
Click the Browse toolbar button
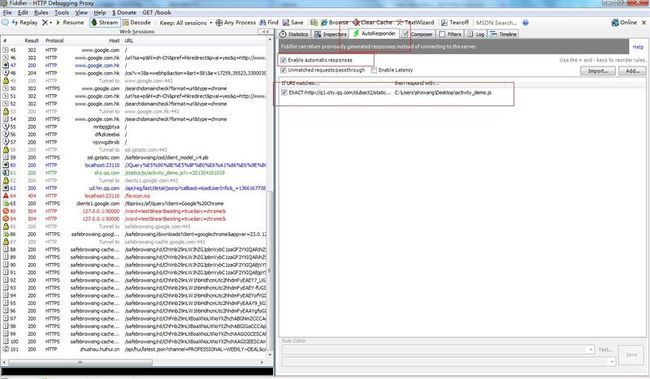click(x=334, y=22)
